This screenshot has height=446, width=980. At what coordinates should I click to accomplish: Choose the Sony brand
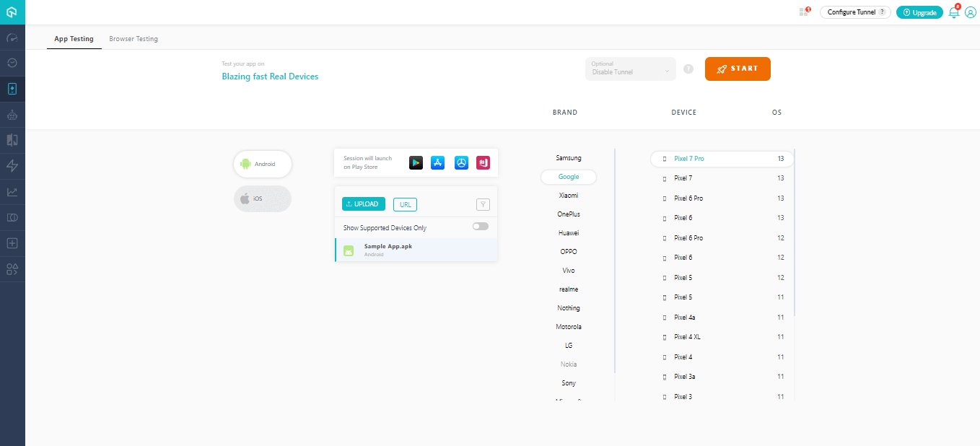(569, 383)
